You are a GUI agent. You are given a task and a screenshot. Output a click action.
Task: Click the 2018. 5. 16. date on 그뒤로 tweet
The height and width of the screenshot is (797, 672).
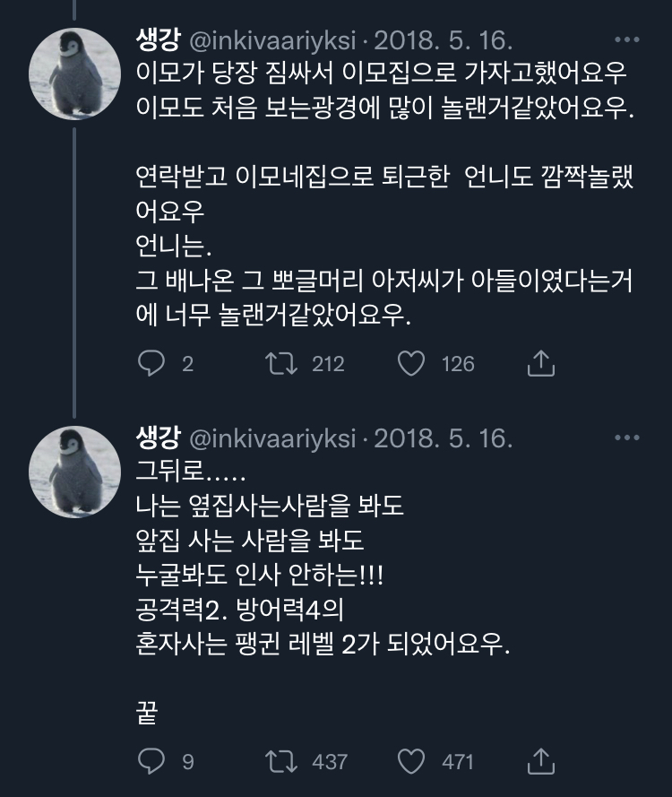(x=443, y=439)
